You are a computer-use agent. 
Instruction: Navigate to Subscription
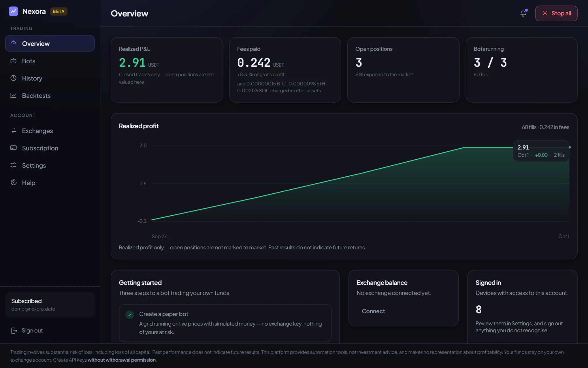click(x=50, y=148)
